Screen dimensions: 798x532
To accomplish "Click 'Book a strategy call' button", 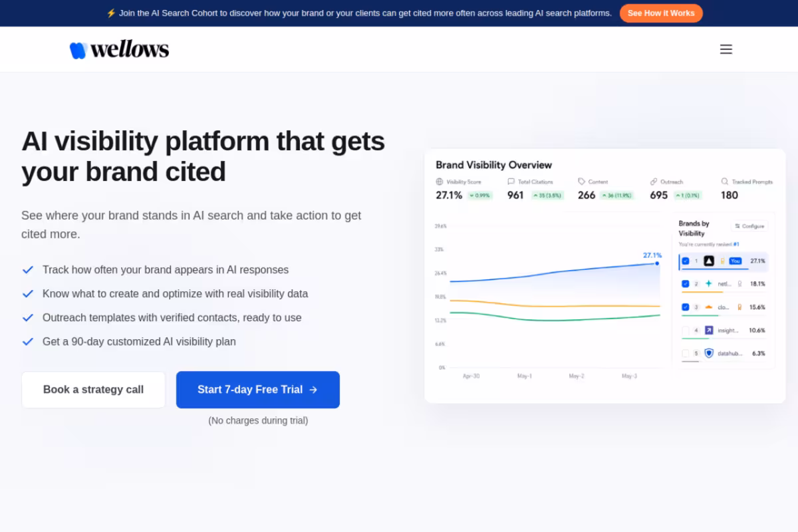I will pos(93,390).
